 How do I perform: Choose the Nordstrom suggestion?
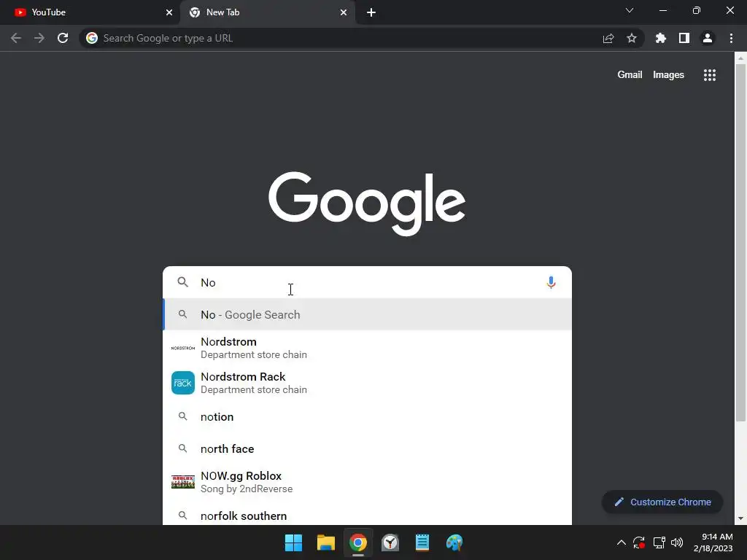point(367,348)
